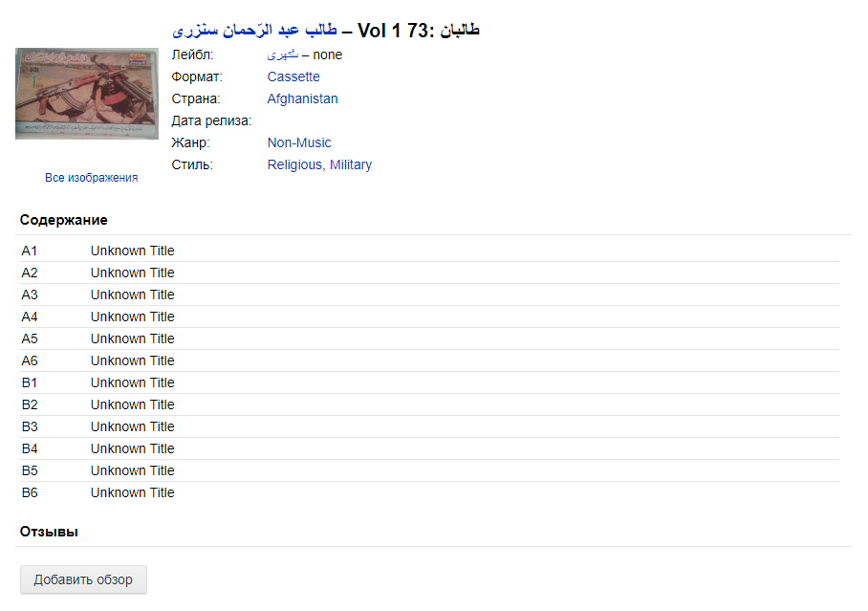Click the Cassette format link
Viewport: 868px width, 611px height.
tap(293, 77)
